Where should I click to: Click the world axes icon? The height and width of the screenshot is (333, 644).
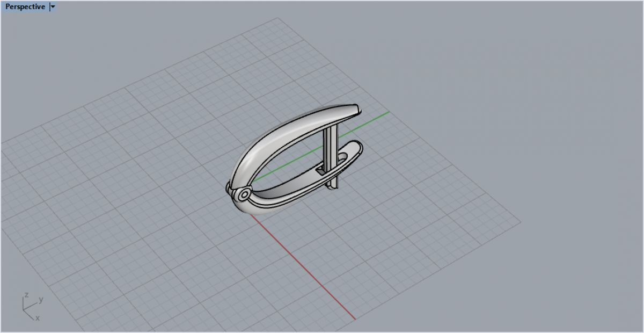[x=32, y=307]
